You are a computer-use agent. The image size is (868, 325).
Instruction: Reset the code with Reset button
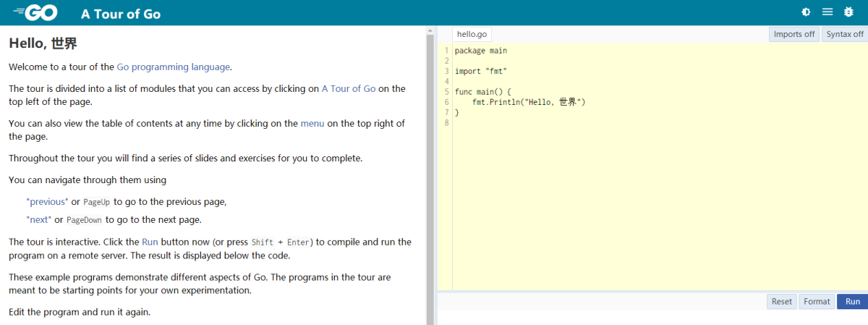tap(782, 302)
